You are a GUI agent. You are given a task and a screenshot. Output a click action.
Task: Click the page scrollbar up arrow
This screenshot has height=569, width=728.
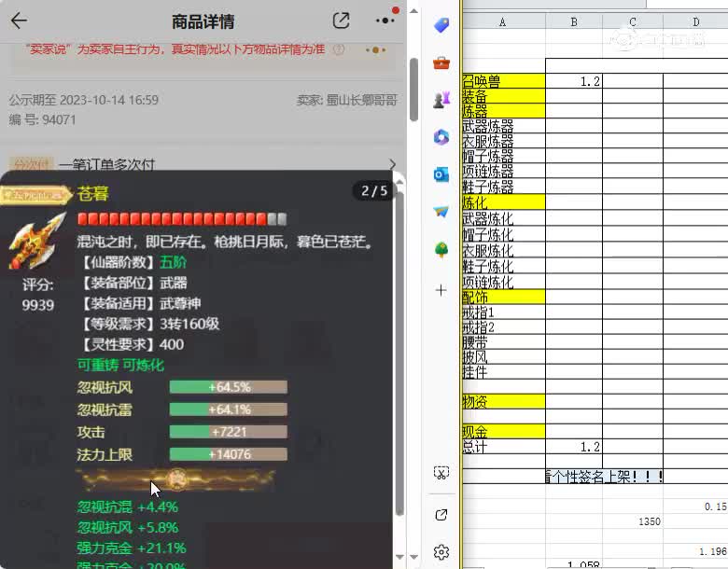413,11
